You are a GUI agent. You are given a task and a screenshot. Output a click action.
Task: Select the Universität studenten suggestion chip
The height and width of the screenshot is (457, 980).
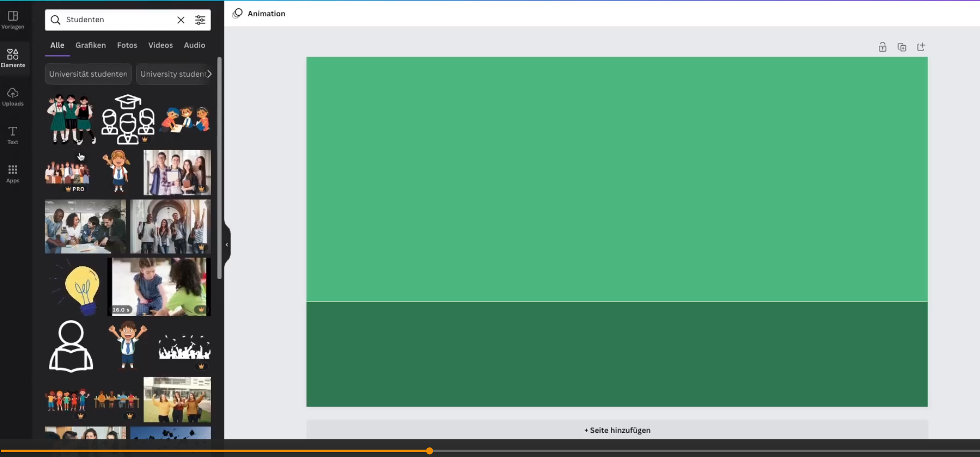coord(88,74)
